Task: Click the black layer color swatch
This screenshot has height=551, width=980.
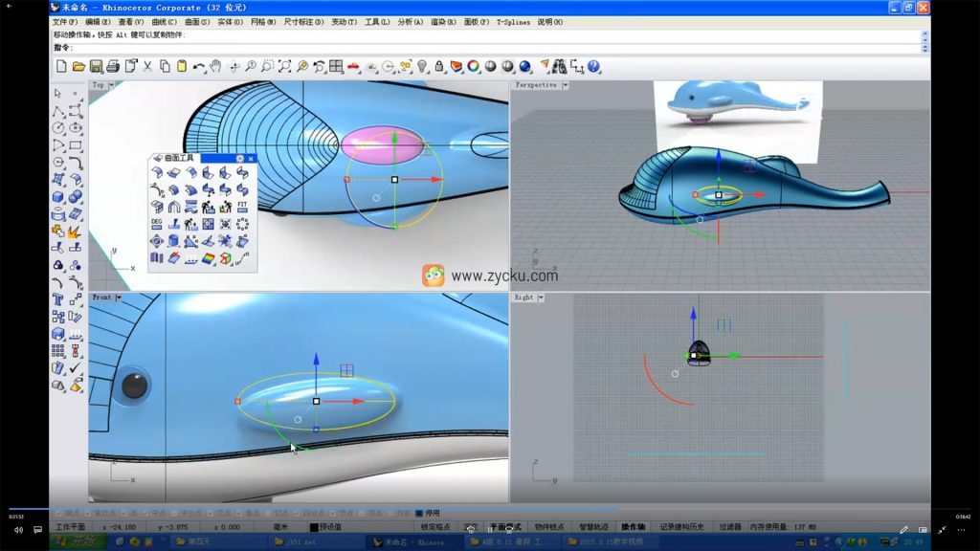Action: 314,527
